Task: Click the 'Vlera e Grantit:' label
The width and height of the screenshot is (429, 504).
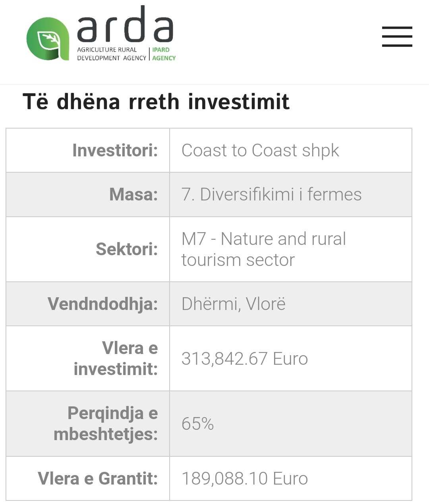Action: pyautogui.click(x=98, y=478)
